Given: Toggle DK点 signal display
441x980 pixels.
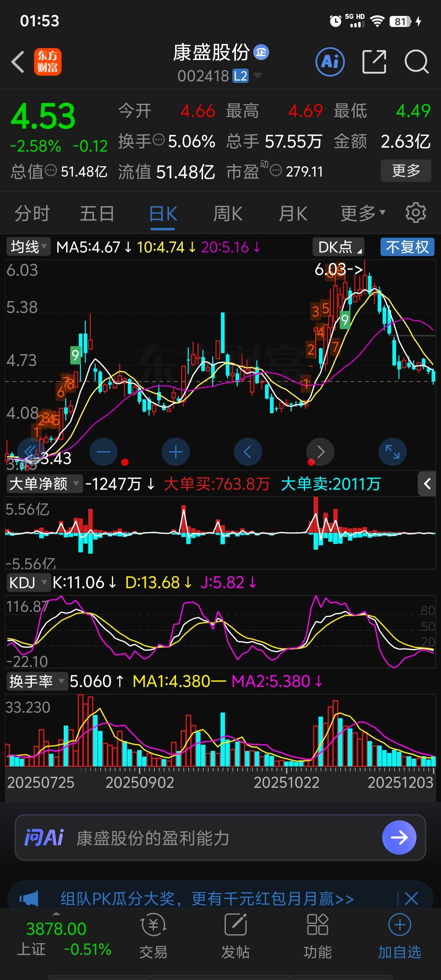Looking at the screenshot, I should [339, 247].
